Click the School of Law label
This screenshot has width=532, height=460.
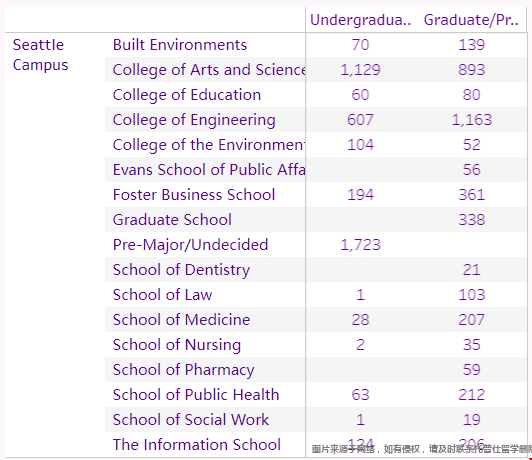(x=163, y=295)
